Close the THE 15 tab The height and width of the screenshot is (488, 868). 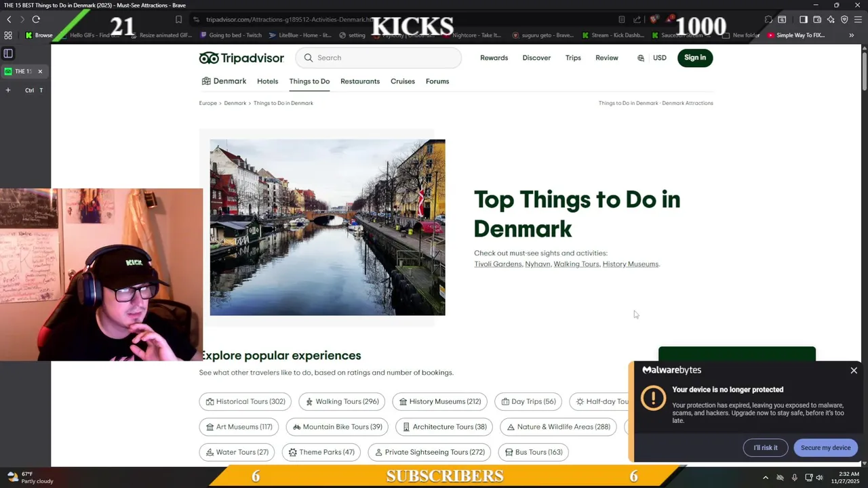40,71
